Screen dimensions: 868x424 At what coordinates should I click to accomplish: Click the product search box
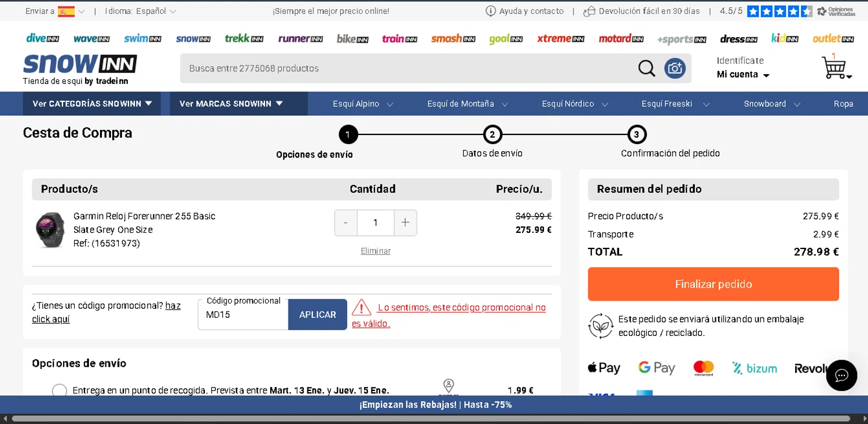(408, 68)
